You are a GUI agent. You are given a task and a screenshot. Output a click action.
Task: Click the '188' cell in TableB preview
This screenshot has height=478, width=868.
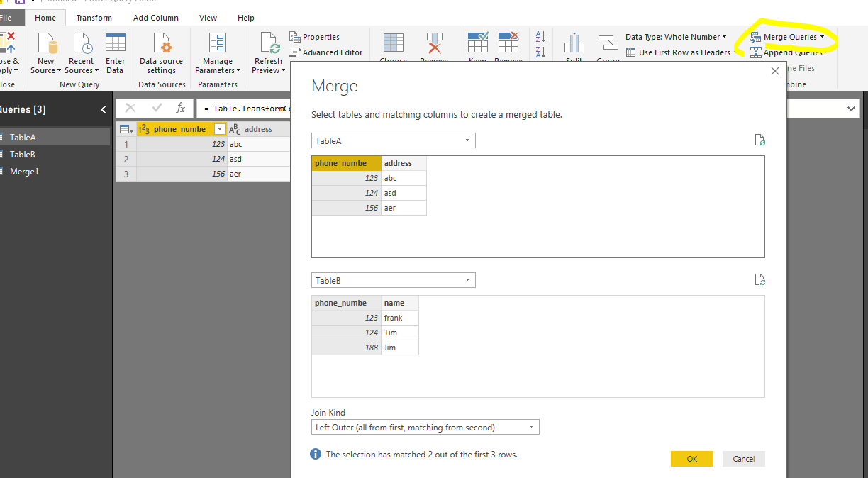pos(347,348)
